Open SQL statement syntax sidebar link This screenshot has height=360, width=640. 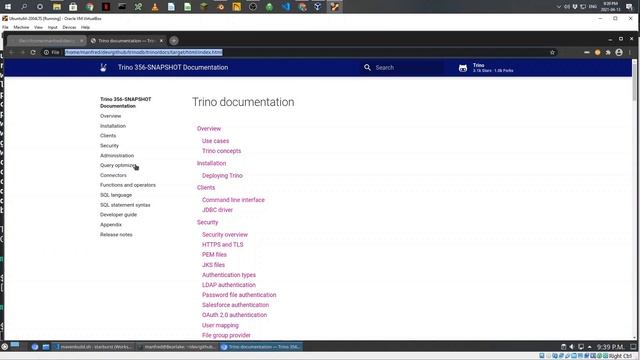125,205
